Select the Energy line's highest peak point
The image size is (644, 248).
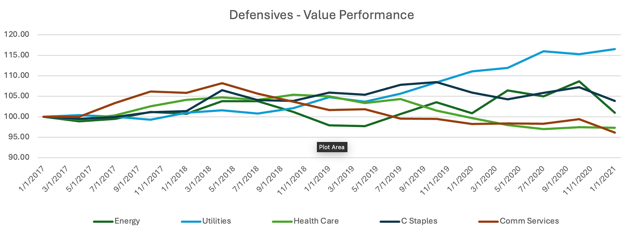(579, 81)
